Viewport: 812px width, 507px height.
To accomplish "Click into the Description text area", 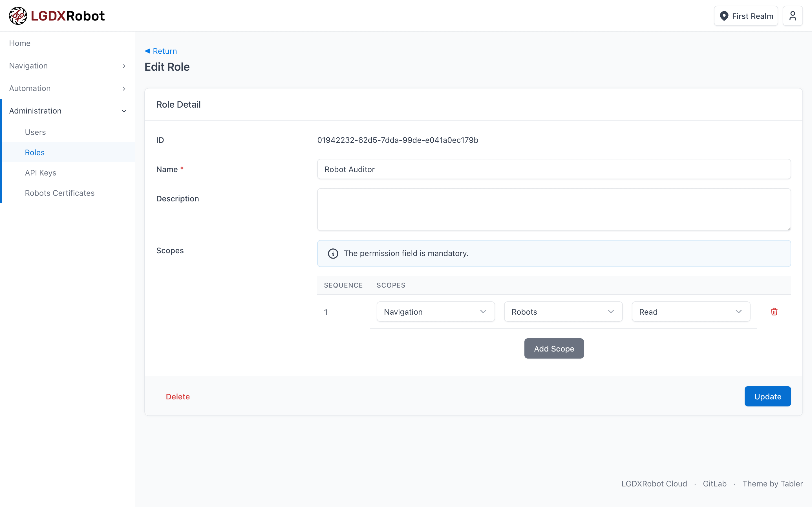I will [x=554, y=210].
